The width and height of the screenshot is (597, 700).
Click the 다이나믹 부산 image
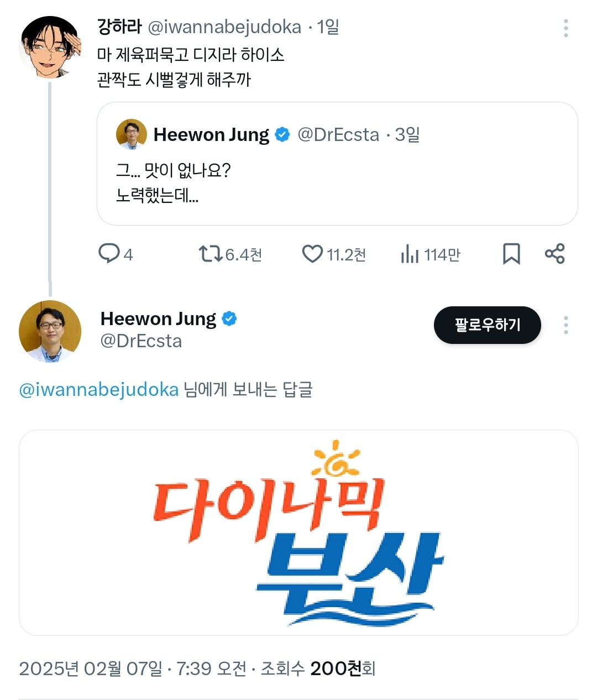coord(298,532)
